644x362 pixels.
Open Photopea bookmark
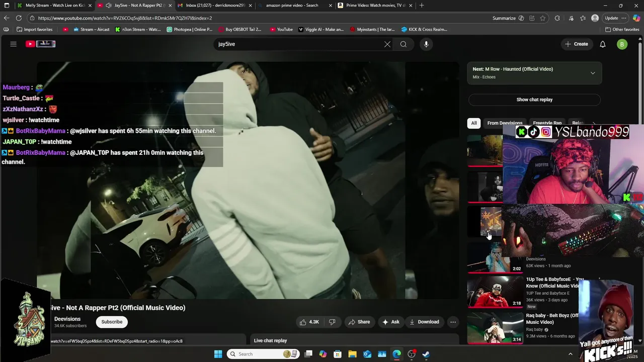click(x=190, y=29)
